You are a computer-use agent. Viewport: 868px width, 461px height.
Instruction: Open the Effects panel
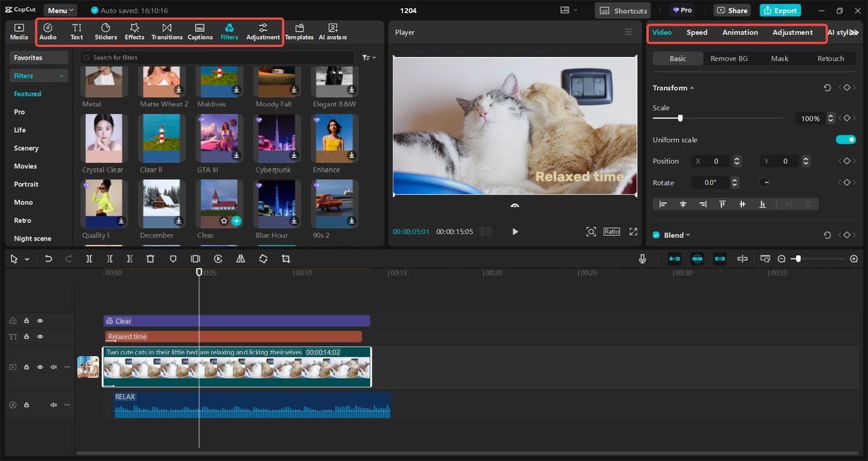(134, 32)
